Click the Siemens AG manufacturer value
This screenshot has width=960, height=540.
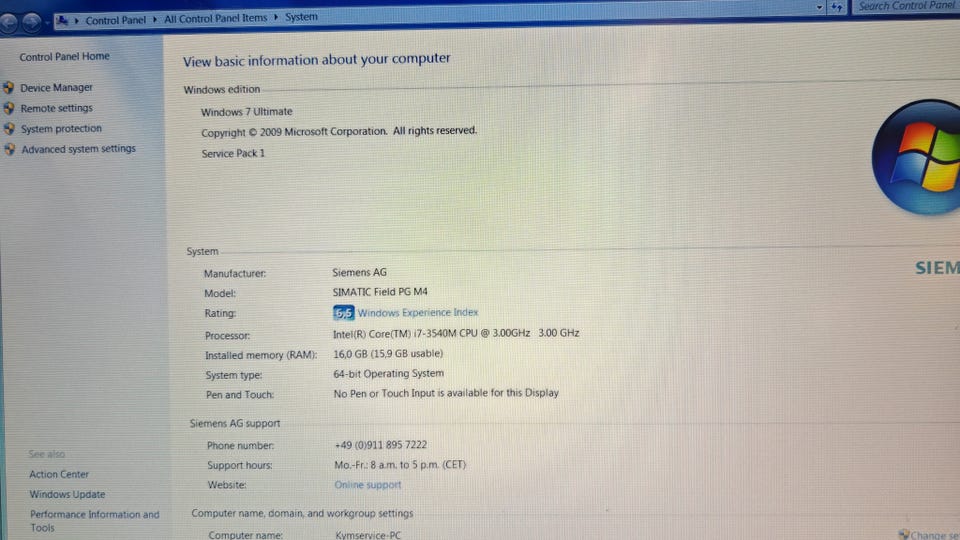click(x=359, y=272)
